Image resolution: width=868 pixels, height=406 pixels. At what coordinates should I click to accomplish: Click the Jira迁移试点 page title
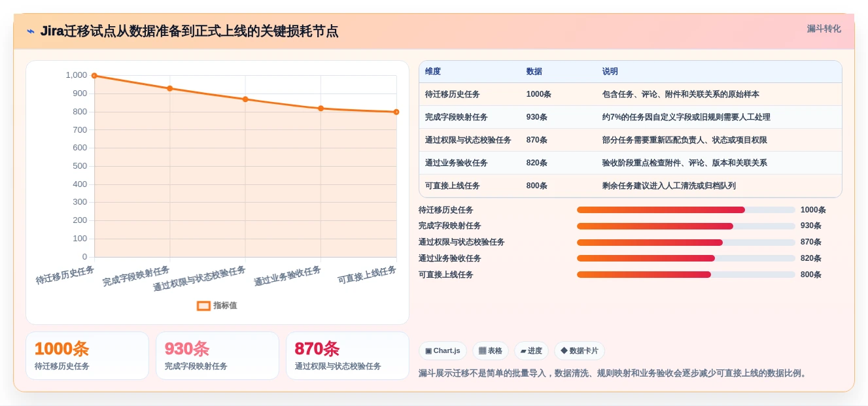coord(190,31)
